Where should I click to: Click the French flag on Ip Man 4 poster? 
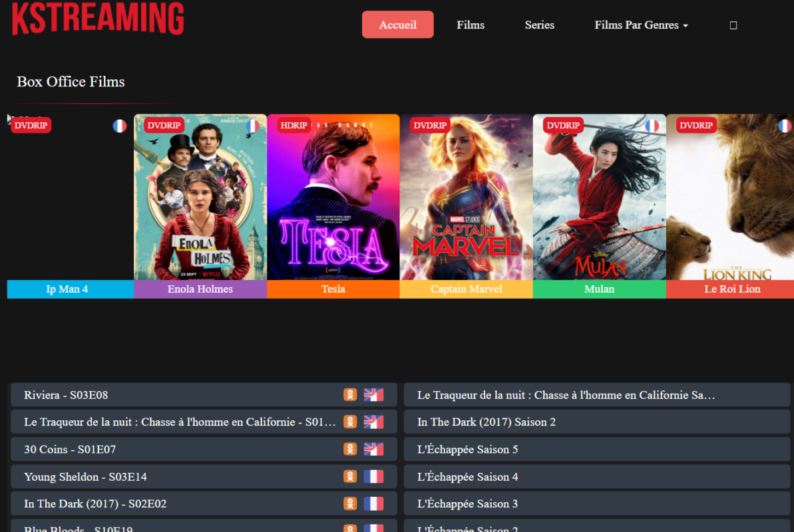pyautogui.click(x=120, y=126)
